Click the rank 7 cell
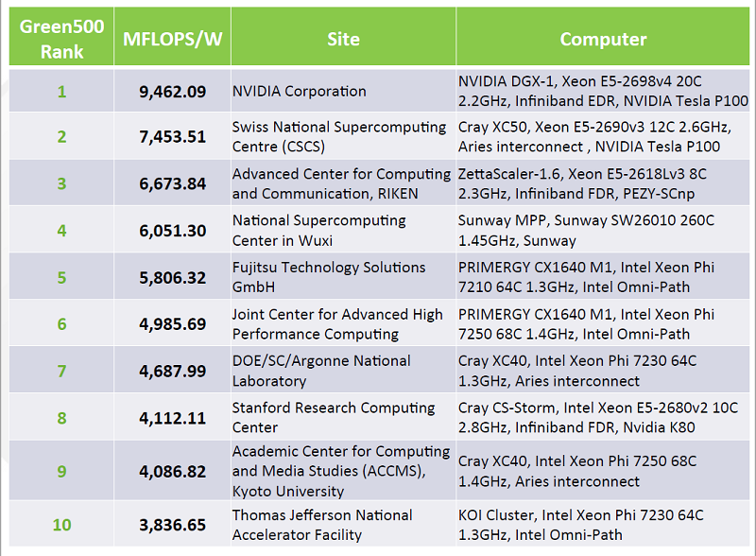Image resolution: width=756 pixels, height=556 pixels. point(61,371)
